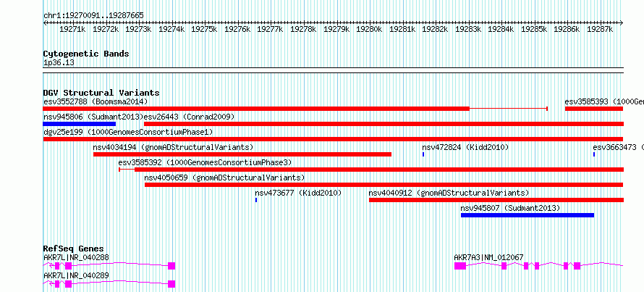Open the nsv4050659 (gnomADStructuralVariants) label
644x292 pixels.
pyautogui.click(x=224, y=178)
